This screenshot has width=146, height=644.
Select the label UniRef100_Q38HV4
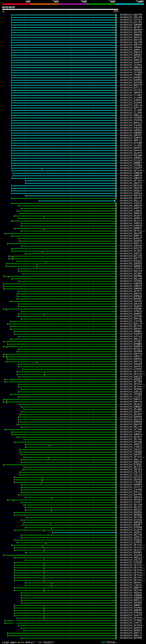click(x=131, y=100)
